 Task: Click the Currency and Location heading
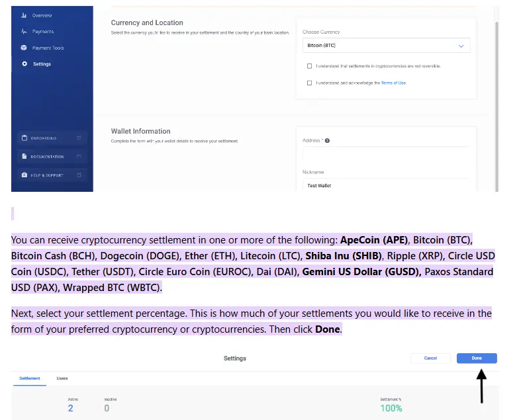[x=147, y=22]
